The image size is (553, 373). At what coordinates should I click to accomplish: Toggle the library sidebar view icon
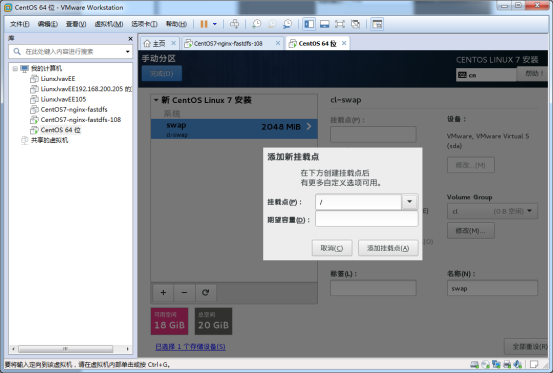309,24
